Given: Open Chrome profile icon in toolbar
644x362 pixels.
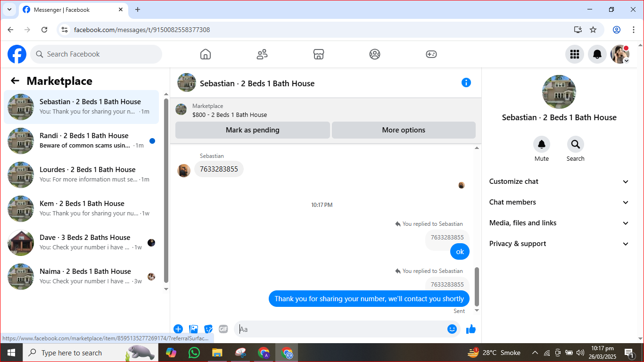Looking at the screenshot, I should (617, 30).
